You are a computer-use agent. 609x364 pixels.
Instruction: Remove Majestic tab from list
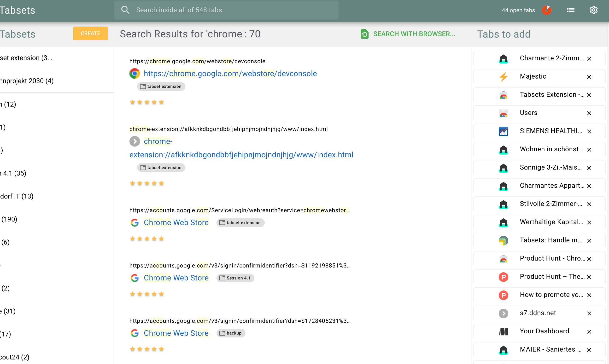coord(589,77)
